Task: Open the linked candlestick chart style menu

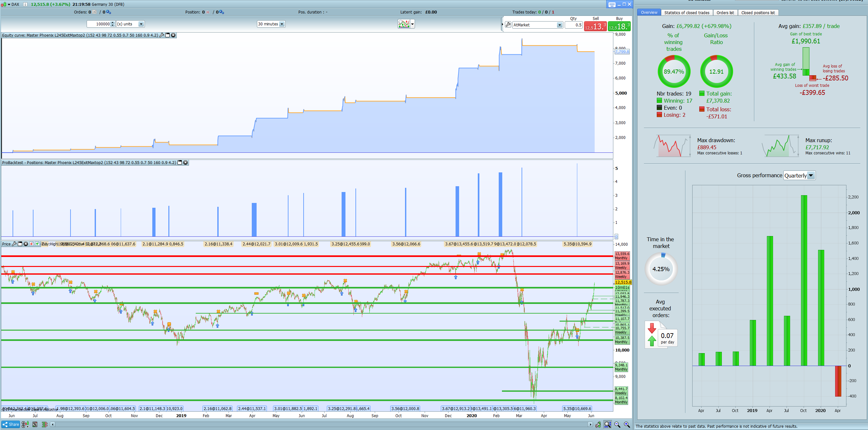Action: [x=25, y=424]
